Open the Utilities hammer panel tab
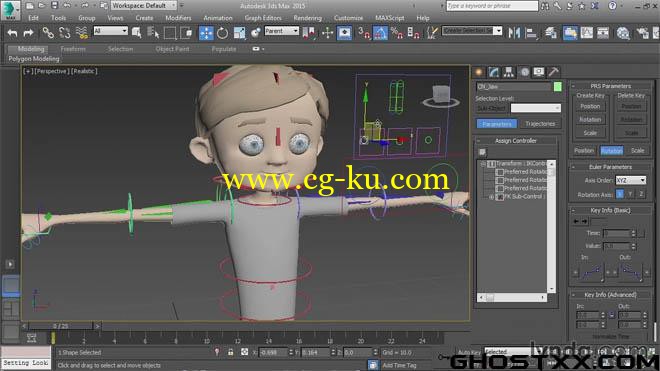The width and height of the screenshot is (660, 371). pyautogui.click(x=554, y=72)
